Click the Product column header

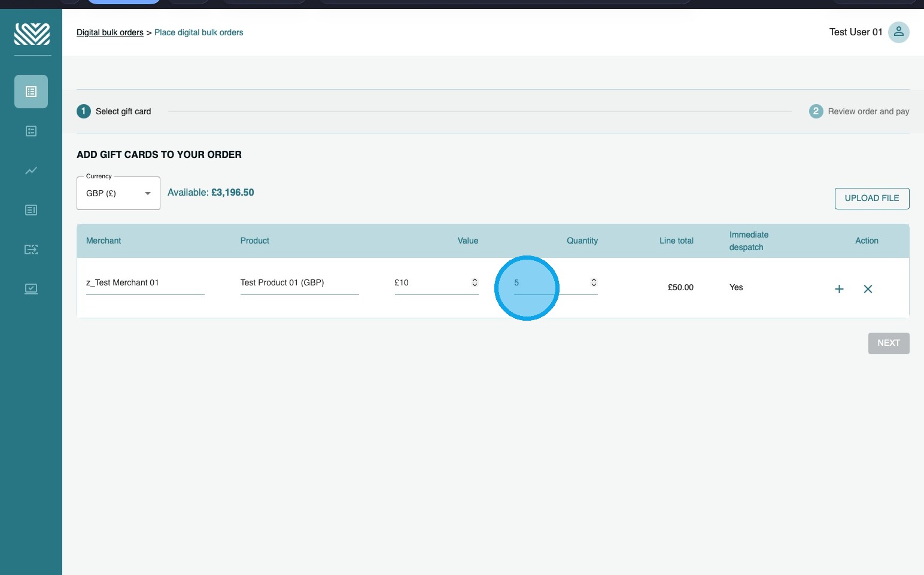click(x=255, y=241)
